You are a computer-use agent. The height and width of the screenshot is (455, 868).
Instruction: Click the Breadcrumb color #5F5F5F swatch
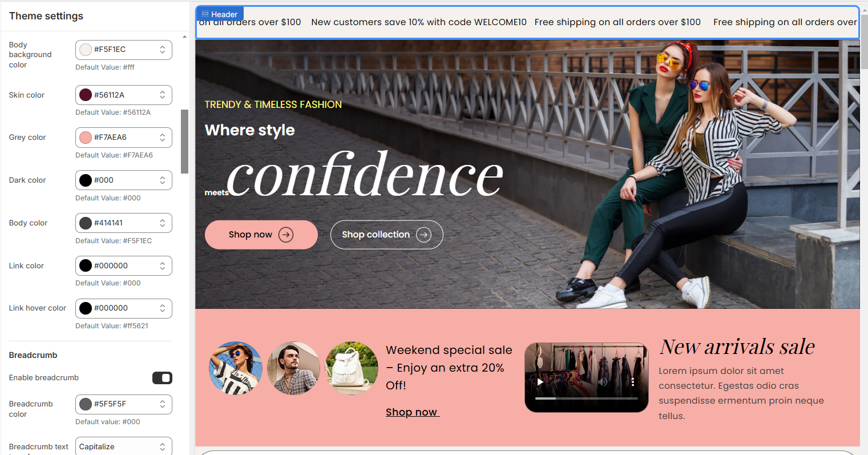tap(86, 404)
